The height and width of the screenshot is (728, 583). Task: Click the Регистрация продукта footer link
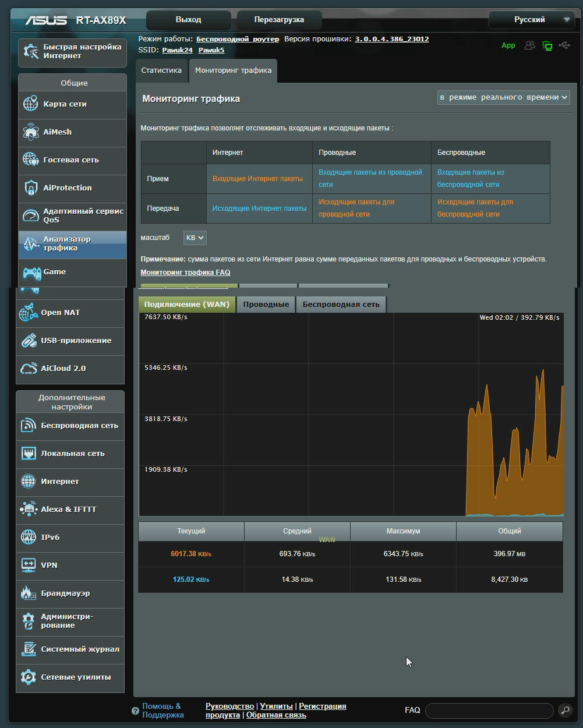pyautogui.click(x=276, y=711)
